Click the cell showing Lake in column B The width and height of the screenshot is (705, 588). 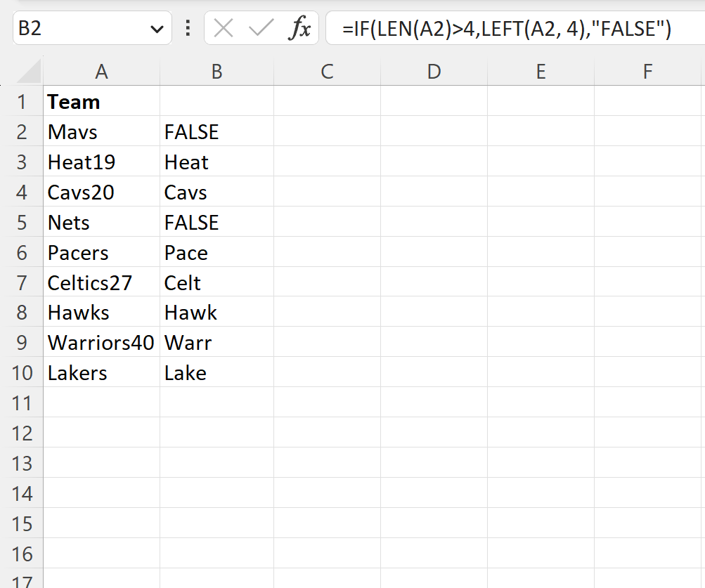coord(216,372)
